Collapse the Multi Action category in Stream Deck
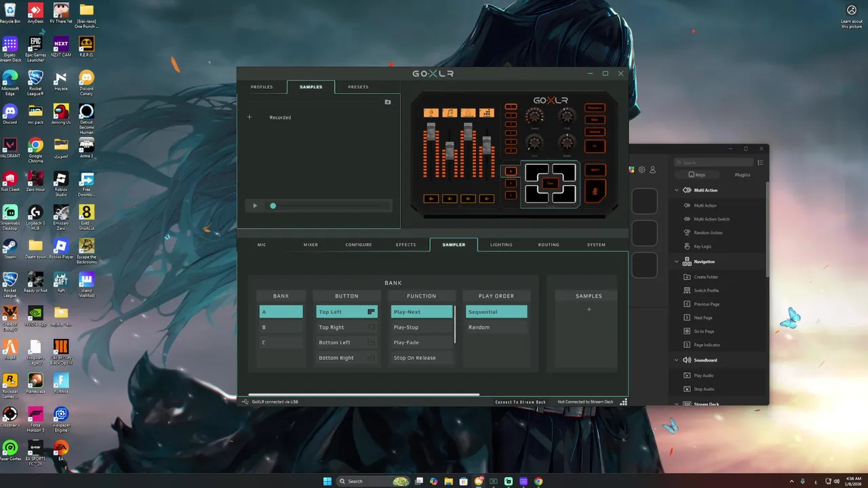 coord(676,190)
